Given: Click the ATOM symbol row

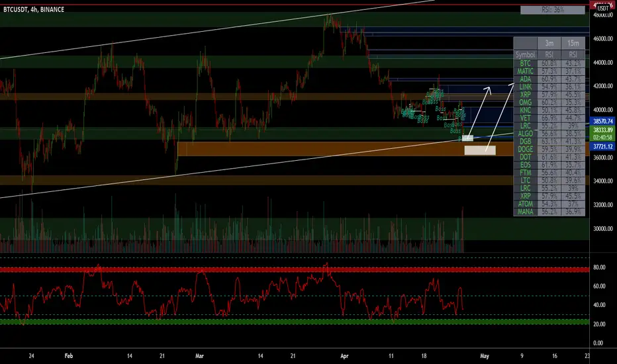Looking at the screenshot, I should click(526, 204).
